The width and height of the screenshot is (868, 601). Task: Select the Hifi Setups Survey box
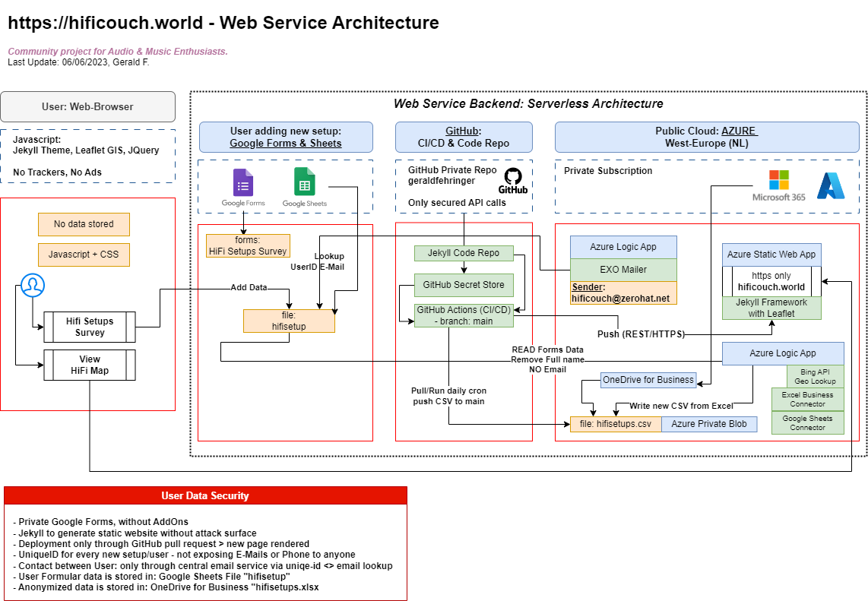point(90,327)
